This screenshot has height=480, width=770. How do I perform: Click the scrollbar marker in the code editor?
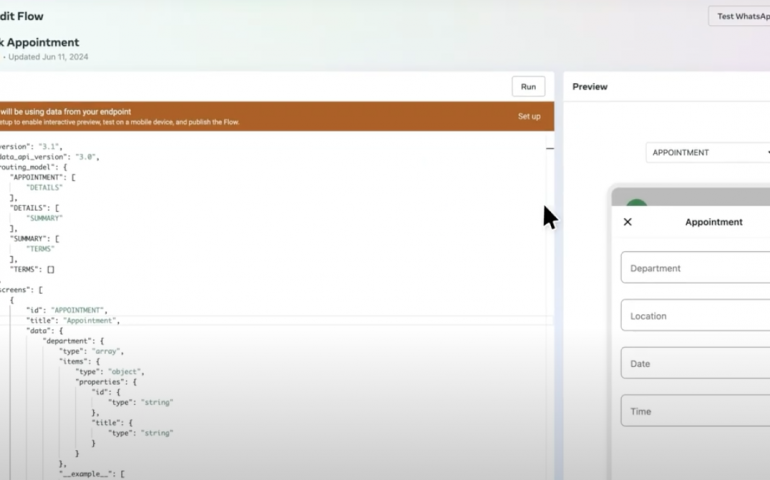pyautogui.click(x=550, y=148)
